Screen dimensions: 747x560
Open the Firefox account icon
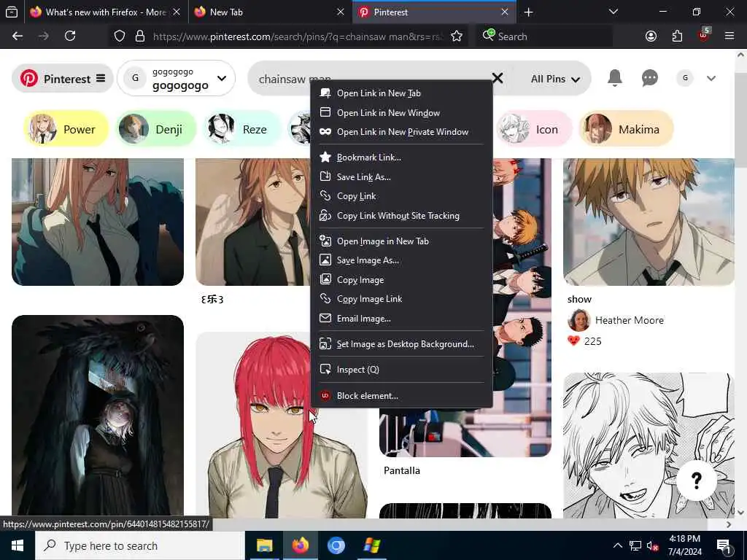coord(651,36)
